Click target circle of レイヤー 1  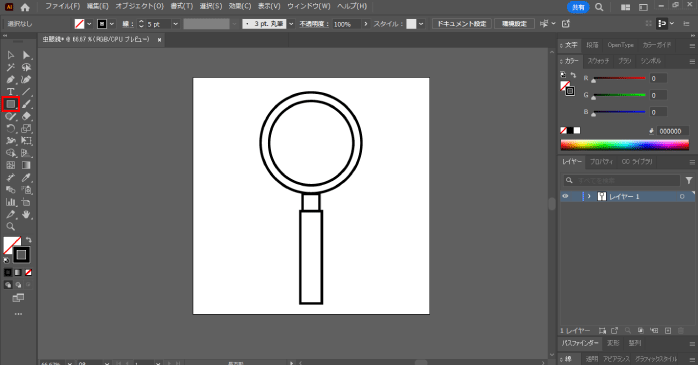click(x=682, y=197)
